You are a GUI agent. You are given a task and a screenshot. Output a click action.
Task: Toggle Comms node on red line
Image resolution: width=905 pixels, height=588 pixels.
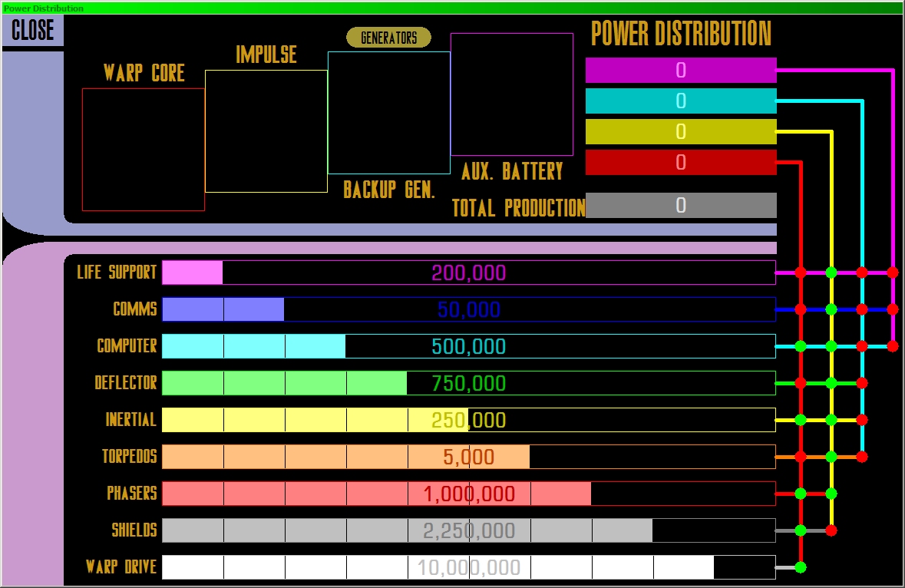coord(801,309)
